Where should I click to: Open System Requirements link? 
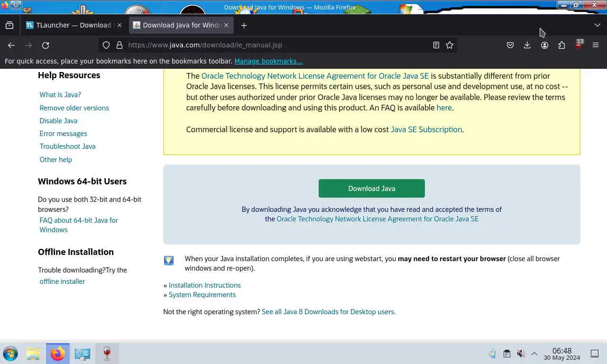point(202,295)
